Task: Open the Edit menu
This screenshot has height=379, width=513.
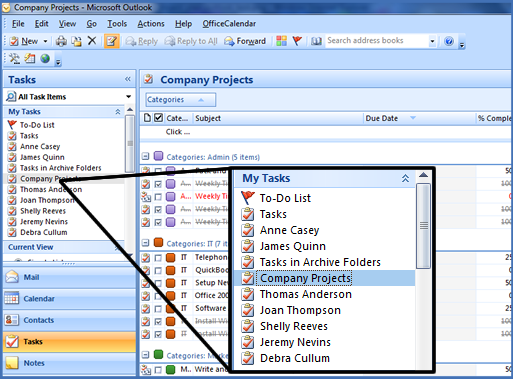Action: coord(41,24)
